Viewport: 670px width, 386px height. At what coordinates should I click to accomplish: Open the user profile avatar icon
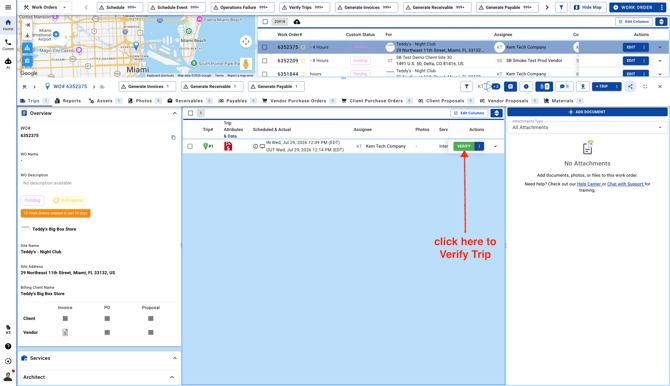(x=8, y=376)
